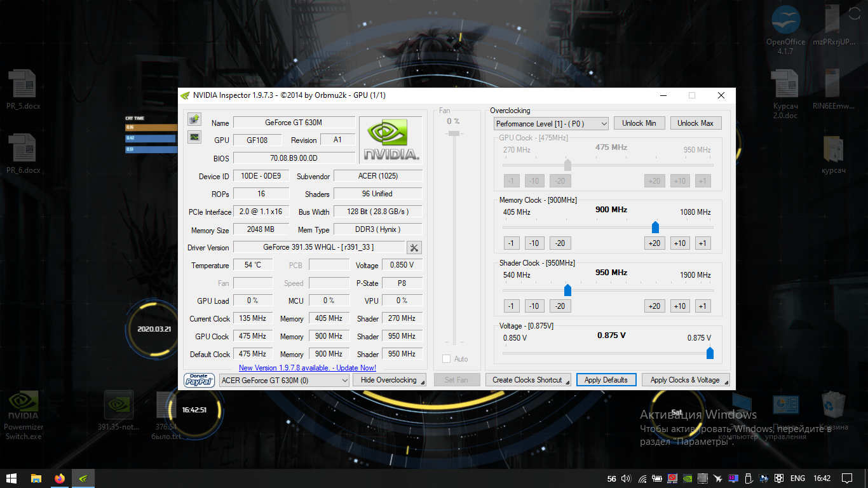Image resolution: width=868 pixels, height=488 pixels.
Task: Click the safely remove USB tray icon
Action: 749,478
